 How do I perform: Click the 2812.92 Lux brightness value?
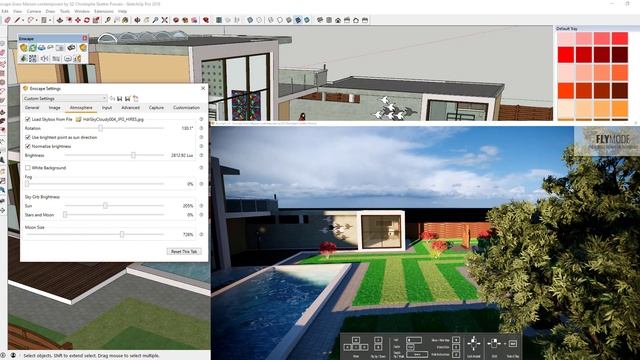tap(182, 156)
